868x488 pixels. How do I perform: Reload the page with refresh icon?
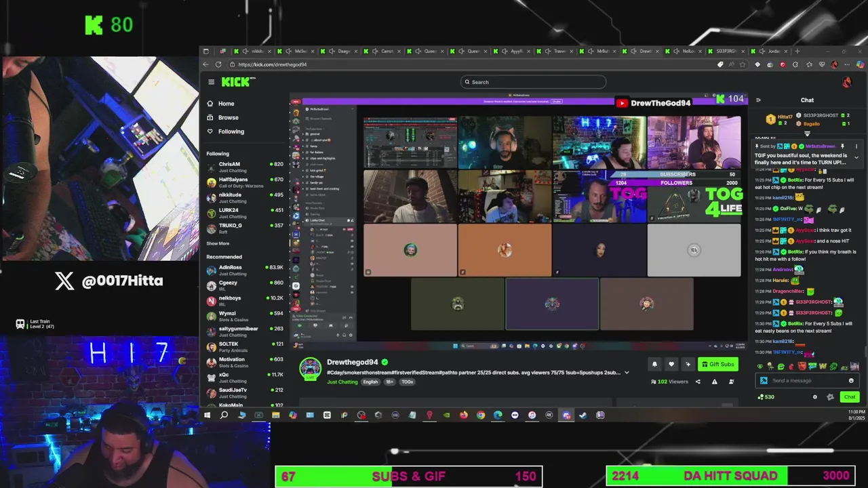click(x=218, y=64)
